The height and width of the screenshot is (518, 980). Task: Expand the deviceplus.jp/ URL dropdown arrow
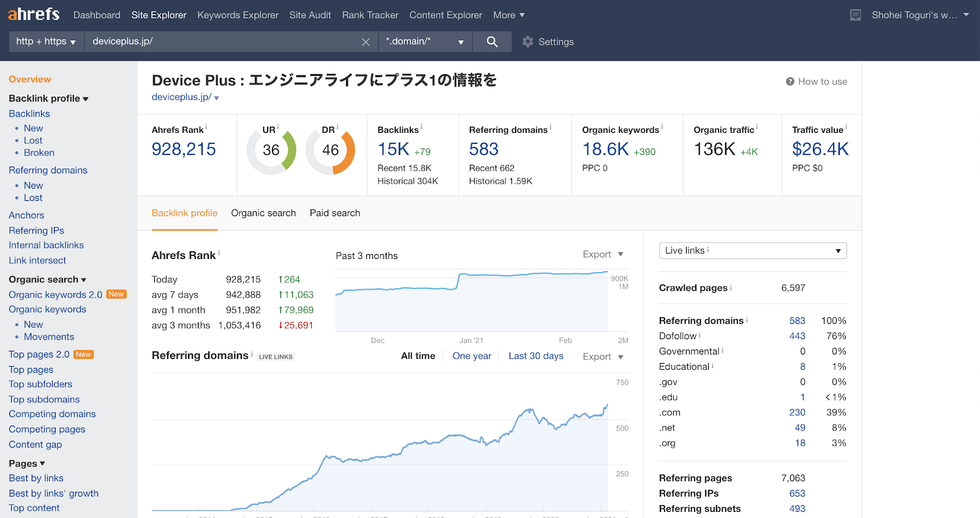pyautogui.click(x=217, y=98)
